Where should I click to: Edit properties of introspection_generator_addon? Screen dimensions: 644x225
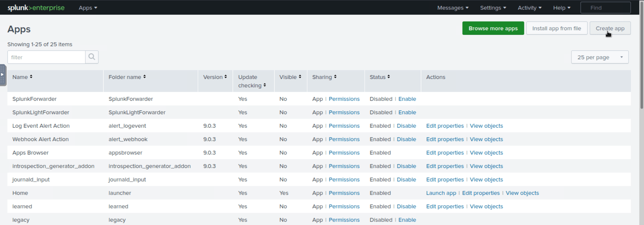pyautogui.click(x=445, y=166)
